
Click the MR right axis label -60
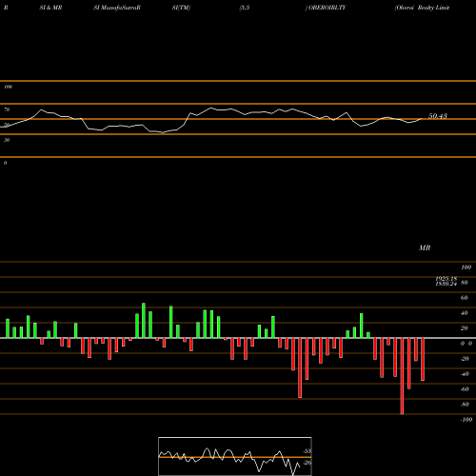tap(465, 389)
